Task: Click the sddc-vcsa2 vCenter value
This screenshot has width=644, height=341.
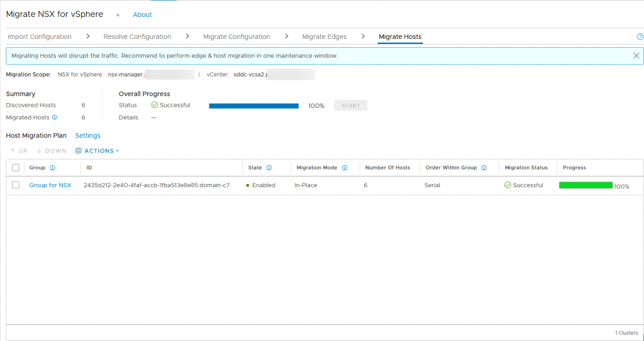Action: point(250,75)
